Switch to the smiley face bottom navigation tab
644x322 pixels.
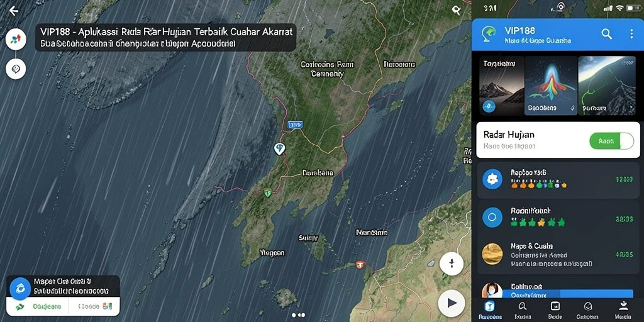click(587, 310)
